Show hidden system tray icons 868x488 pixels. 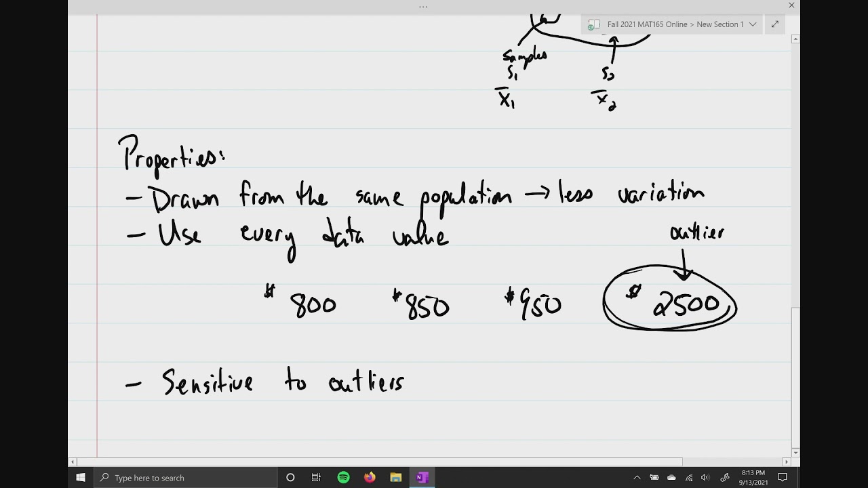(637, 478)
